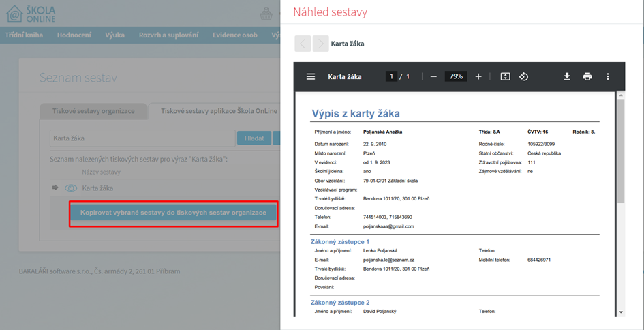
Task: Open Rozvrh a suplování menu
Action: [169, 35]
